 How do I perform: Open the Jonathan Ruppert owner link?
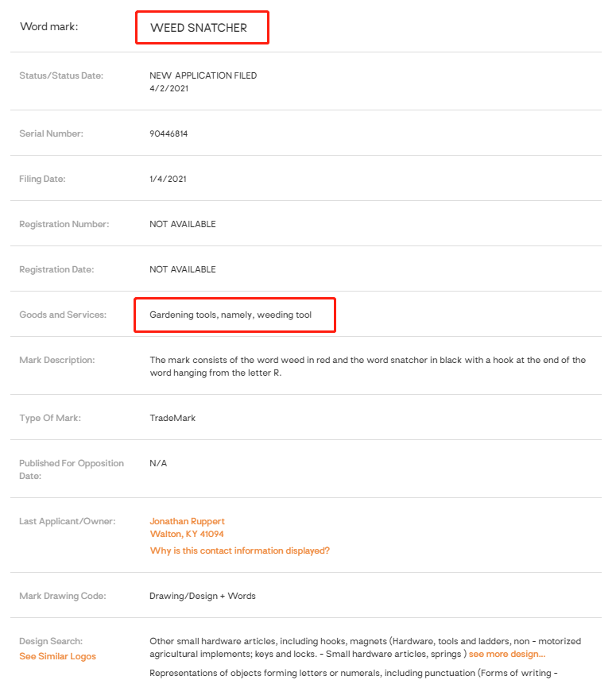click(x=187, y=521)
